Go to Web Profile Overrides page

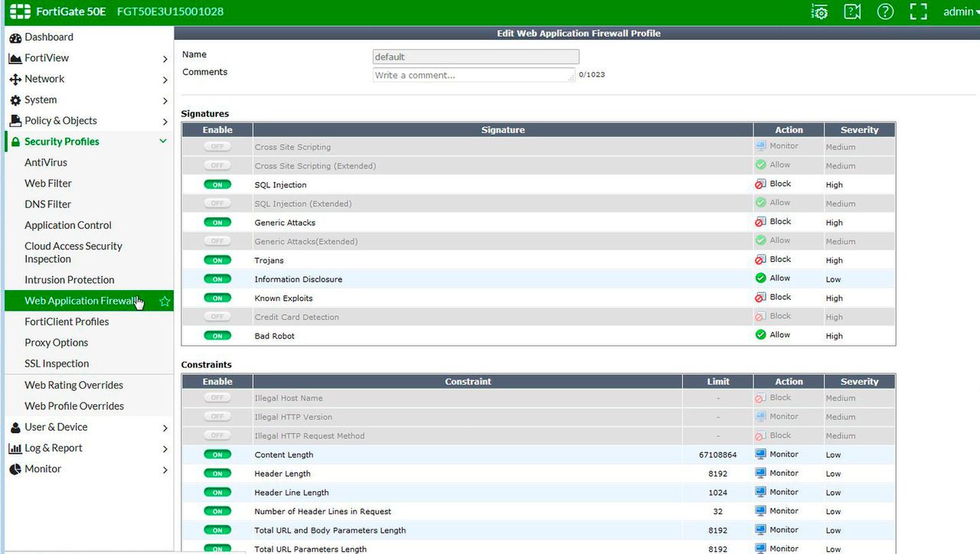point(74,406)
